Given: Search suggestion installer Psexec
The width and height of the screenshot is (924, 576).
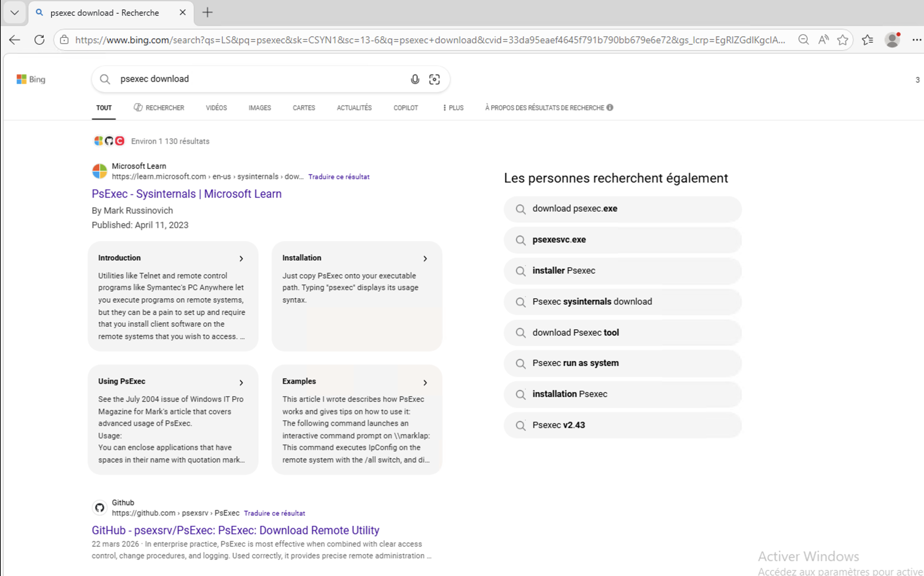Looking at the screenshot, I should click(x=622, y=271).
